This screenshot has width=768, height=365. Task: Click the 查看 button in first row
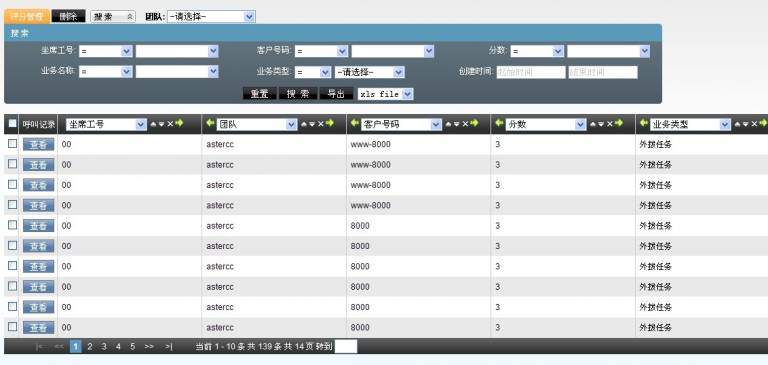coord(38,145)
